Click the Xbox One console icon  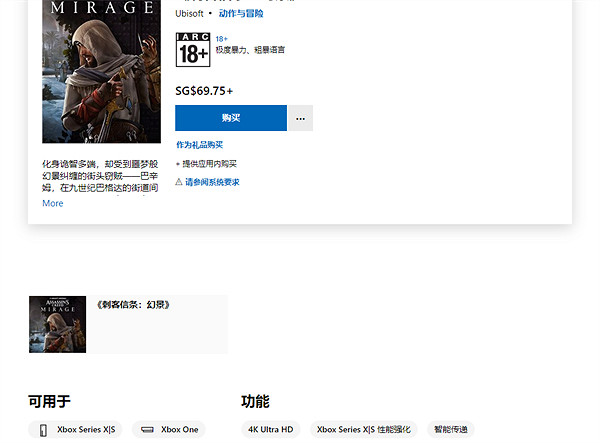(x=148, y=430)
